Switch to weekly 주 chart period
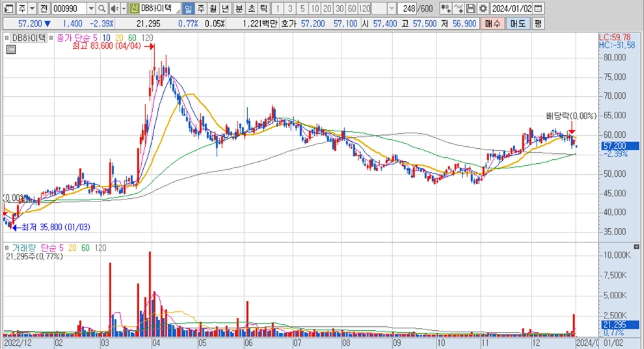This screenshot has width=644, height=349. click(x=200, y=8)
